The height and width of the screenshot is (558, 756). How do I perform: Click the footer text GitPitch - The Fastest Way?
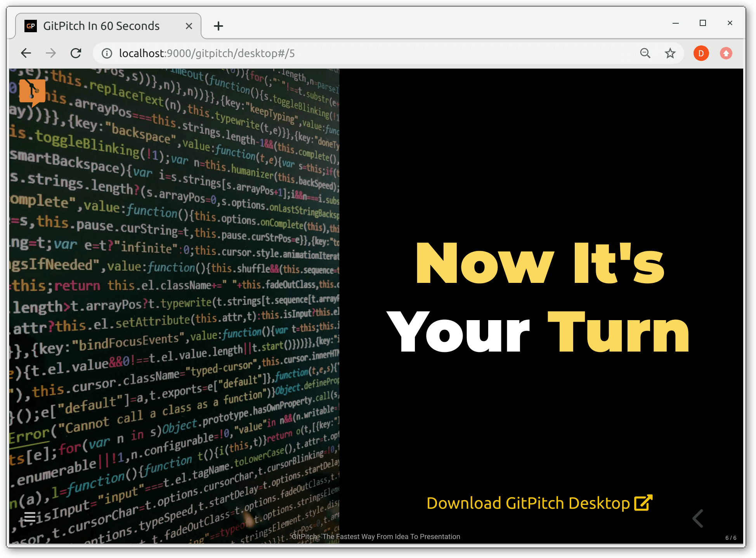(376, 537)
